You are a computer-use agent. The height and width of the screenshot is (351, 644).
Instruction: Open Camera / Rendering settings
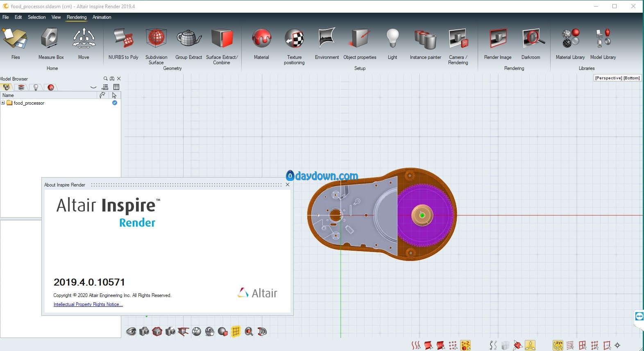(x=458, y=46)
